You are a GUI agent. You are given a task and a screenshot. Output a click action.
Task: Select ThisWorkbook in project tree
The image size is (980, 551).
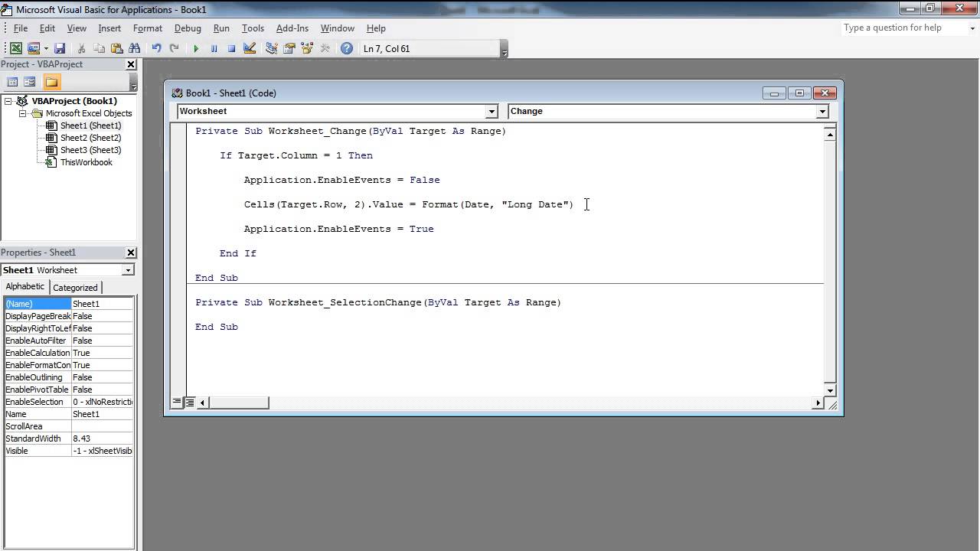[86, 162]
